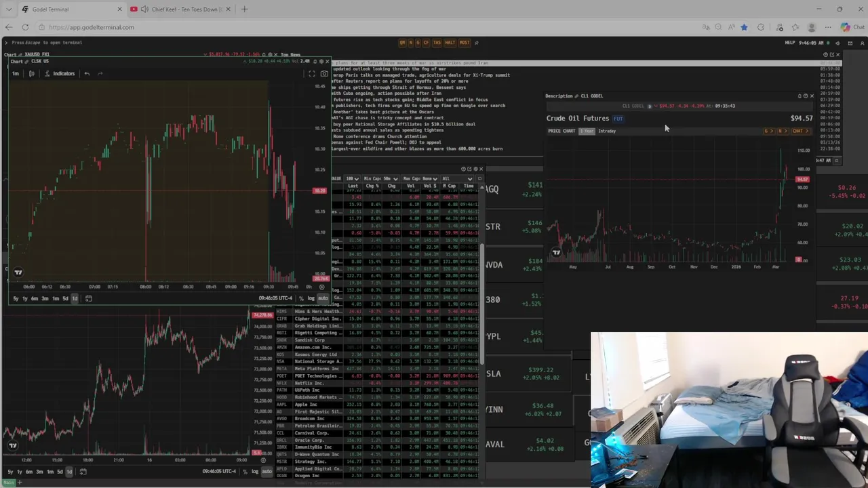Open the All filter dropdown in screener
The width and height of the screenshot is (868, 488).
coord(458,179)
